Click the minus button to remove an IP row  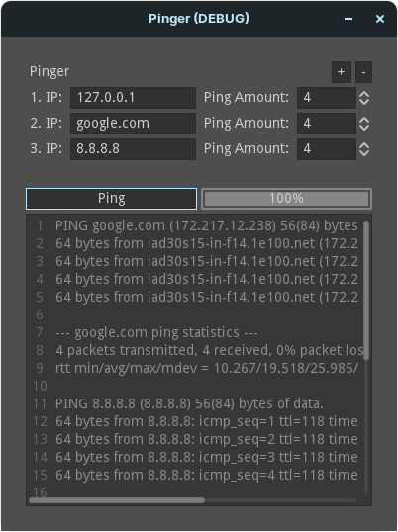pos(363,72)
